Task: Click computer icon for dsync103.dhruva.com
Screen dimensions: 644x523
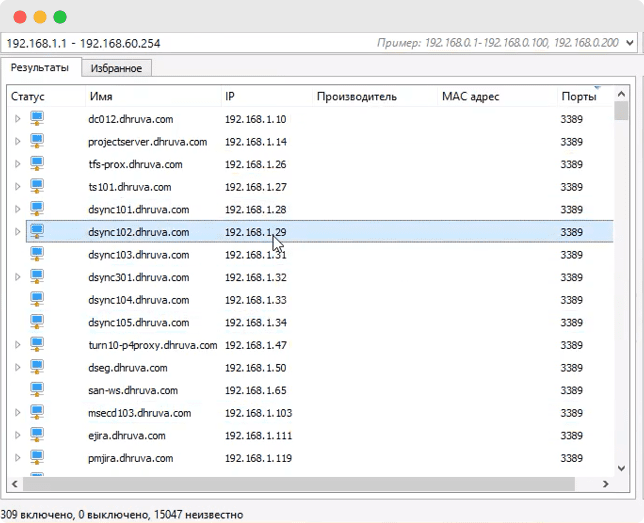Action: [x=37, y=254]
